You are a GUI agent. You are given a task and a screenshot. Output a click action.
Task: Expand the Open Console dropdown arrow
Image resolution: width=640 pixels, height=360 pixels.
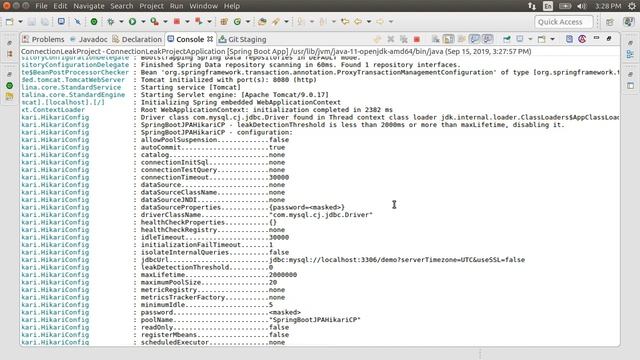[552, 39]
